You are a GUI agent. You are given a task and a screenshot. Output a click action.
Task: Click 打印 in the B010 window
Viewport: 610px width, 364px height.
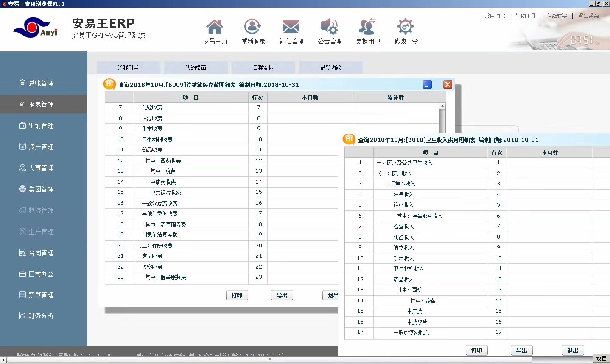coord(477,350)
